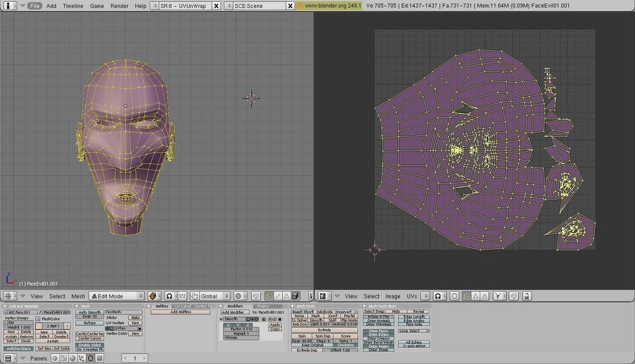Image resolution: width=635 pixels, height=364 pixels.
Task: Toggle the 3D transform manipulator hand icon
Action: (194, 296)
